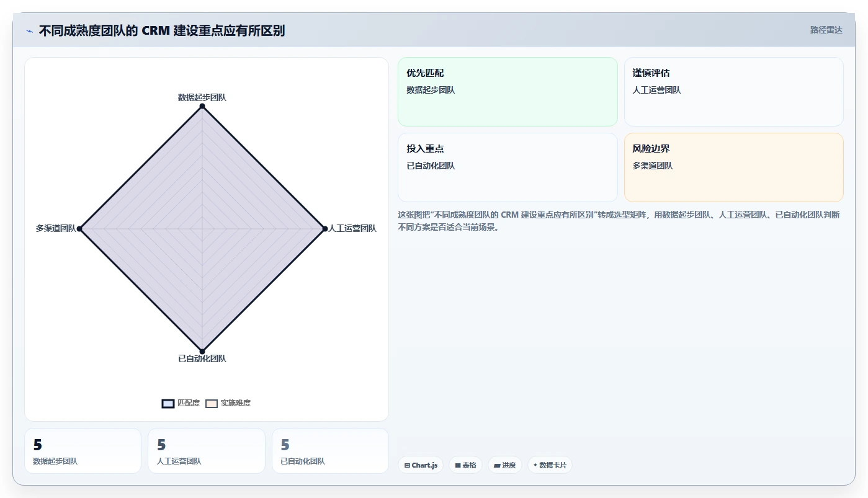Select the 数据起步团队 radar data point
Image resolution: width=868 pixels, height=498 pixels.
click(x=202, y=107)
